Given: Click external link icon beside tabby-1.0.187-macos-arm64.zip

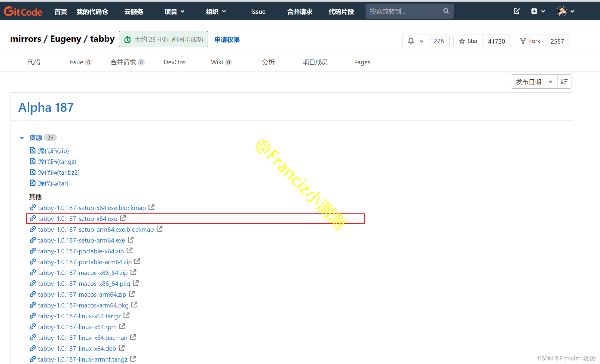Looking at the screenshot, I should 132,294.
